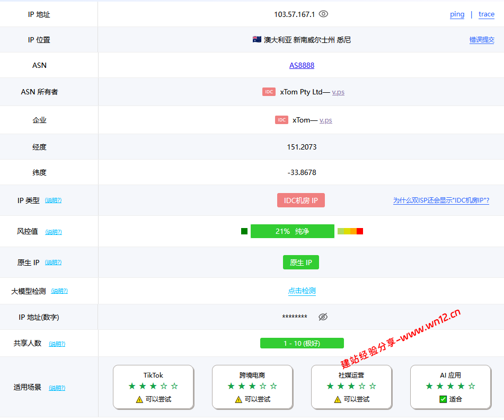Open the 为什么双ISP还会显示IDC机房IP link
This screenshot has width=504, height=420.
click(x=441, y=200)
